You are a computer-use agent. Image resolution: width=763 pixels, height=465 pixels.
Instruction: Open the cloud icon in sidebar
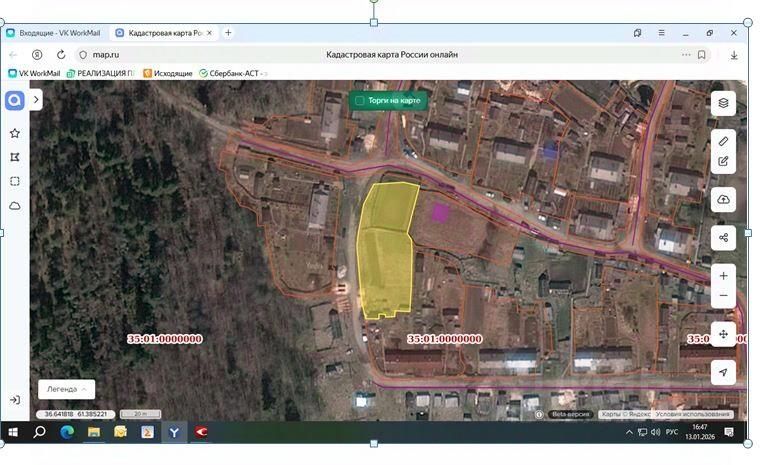click(x=15, y=206)
